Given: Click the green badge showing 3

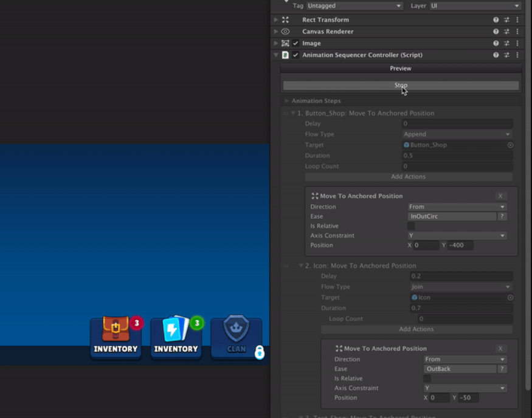Looking at the screenshot, I should tap(197, 323).
